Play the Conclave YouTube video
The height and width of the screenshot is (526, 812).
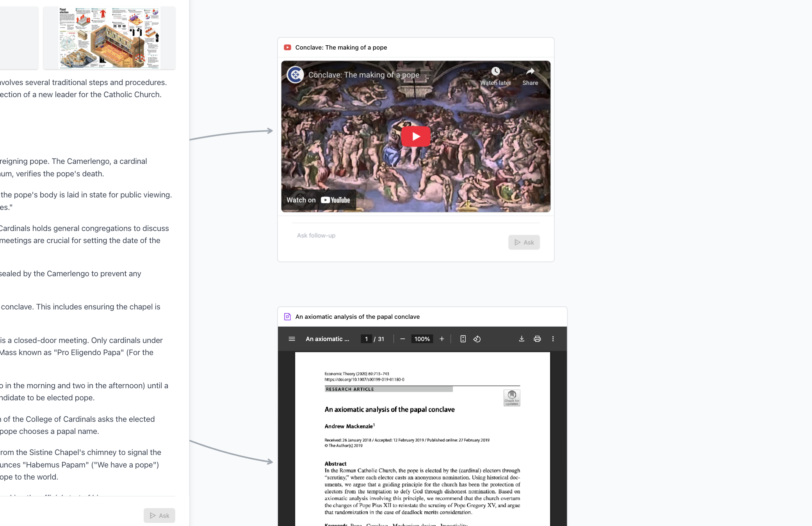point(415,136)
